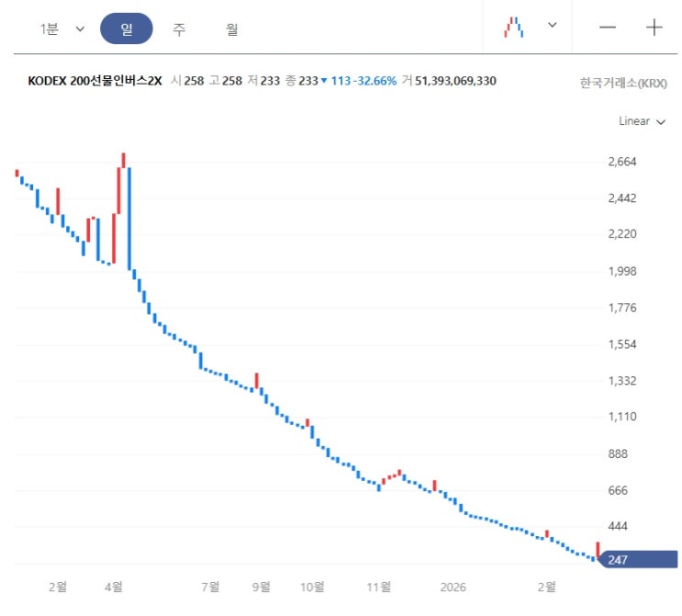Screen dimensions: 682x616
Task: Click the tall blue April drop candle
Action: pyautogui.click(x=129, y=218)
